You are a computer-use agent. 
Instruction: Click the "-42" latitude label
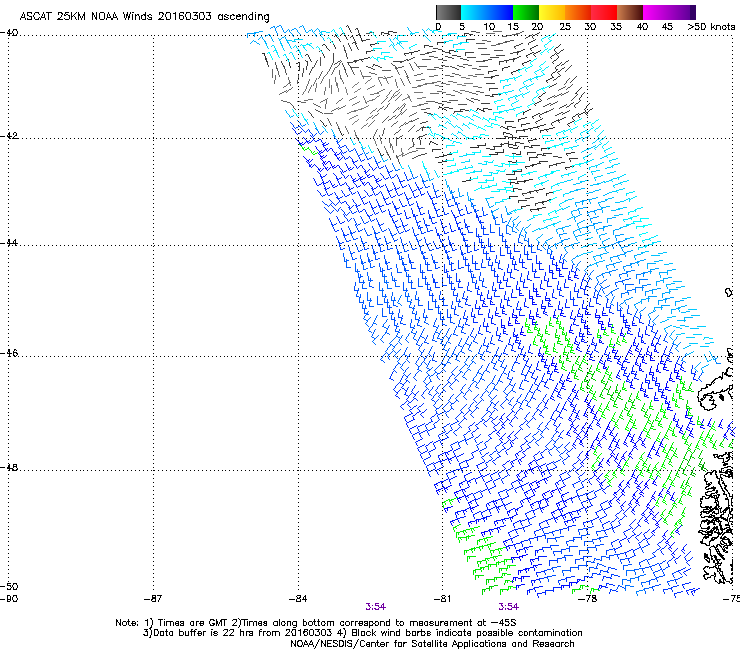coord(9,136)
